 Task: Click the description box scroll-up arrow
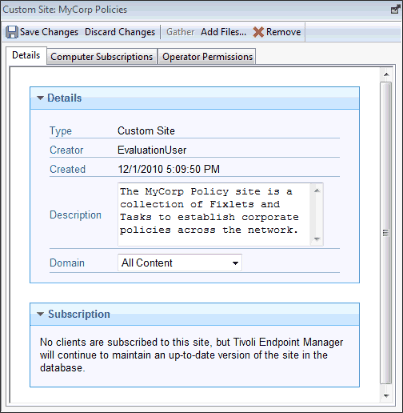[317, 191]
